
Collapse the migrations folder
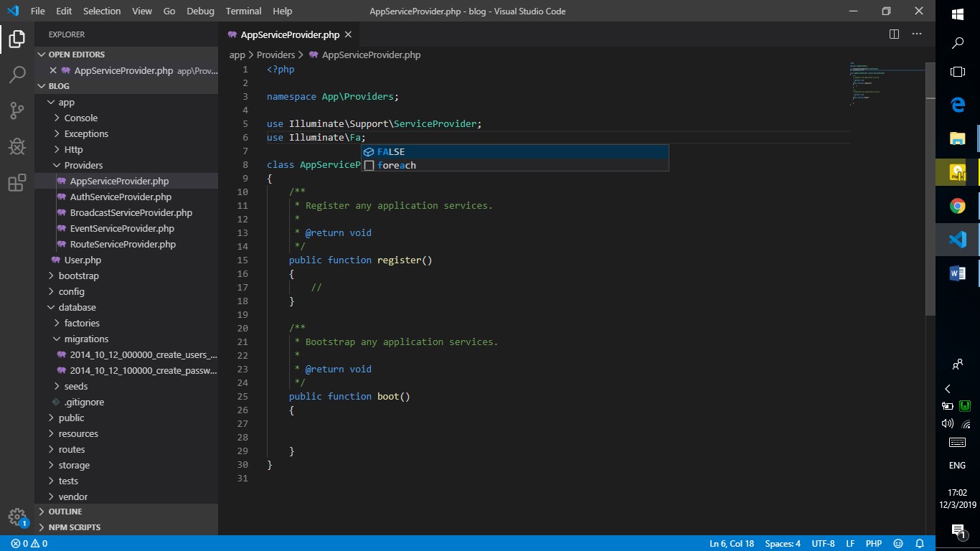pos(86,339)
